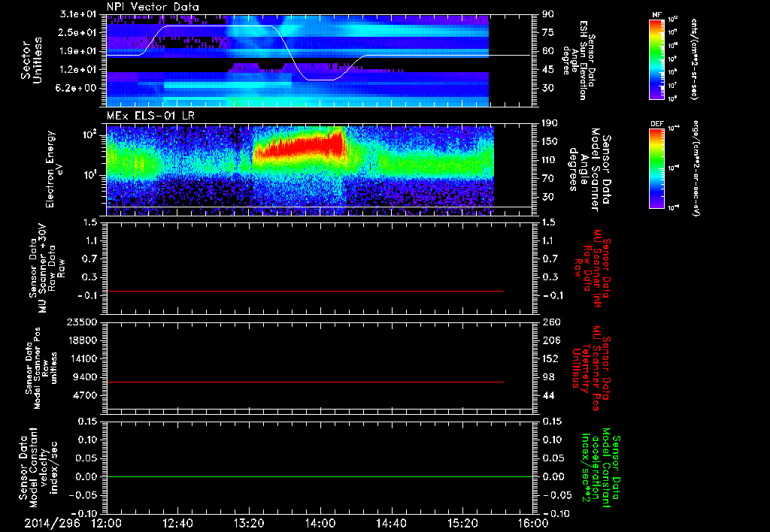Screen dimensions: 770x532
Task: Click the '1.9e+01' sector tick label
Action: click(78, 51)
